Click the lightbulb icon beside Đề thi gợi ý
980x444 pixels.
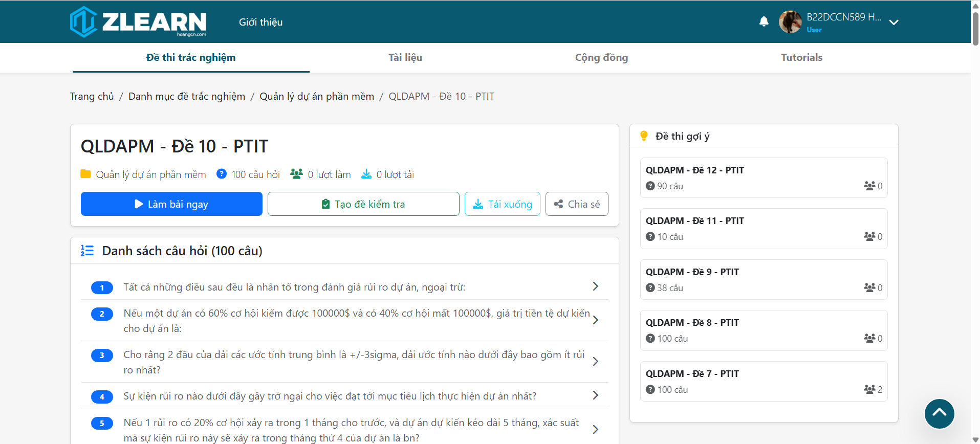(x=644, y=136)
